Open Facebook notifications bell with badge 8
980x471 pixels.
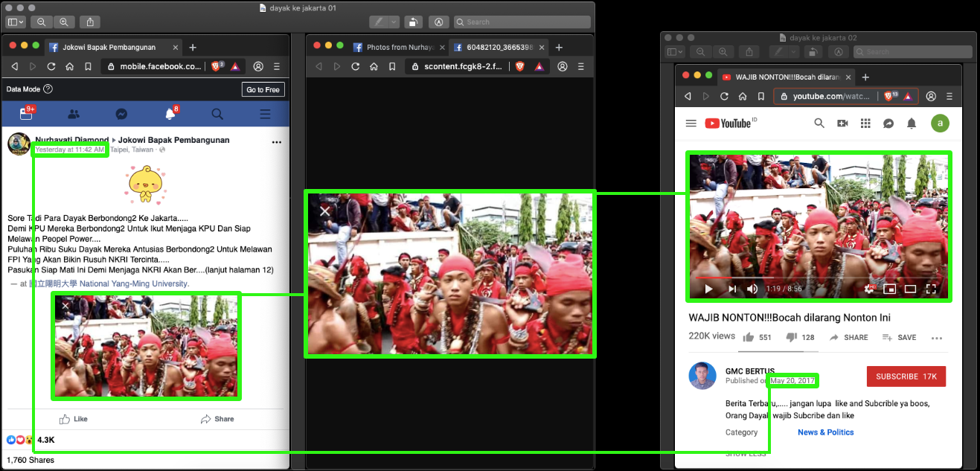pyautogui.click(x=170, y=114)
